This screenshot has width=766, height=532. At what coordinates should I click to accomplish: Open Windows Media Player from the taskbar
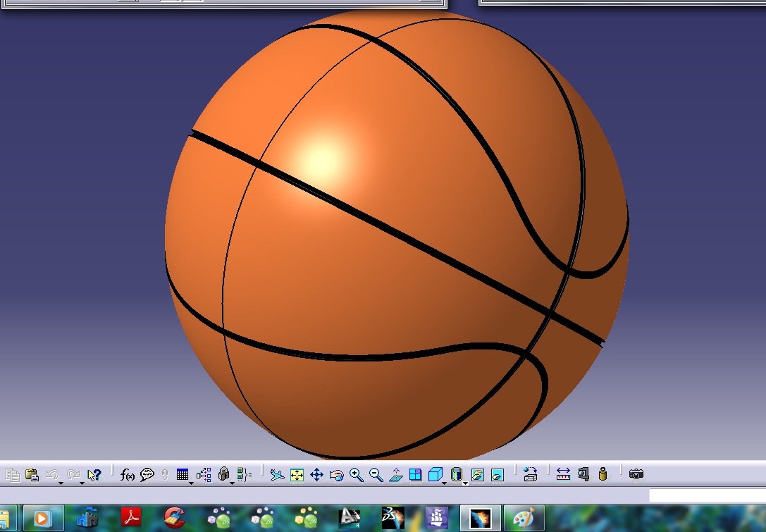[x=42, y=518]
